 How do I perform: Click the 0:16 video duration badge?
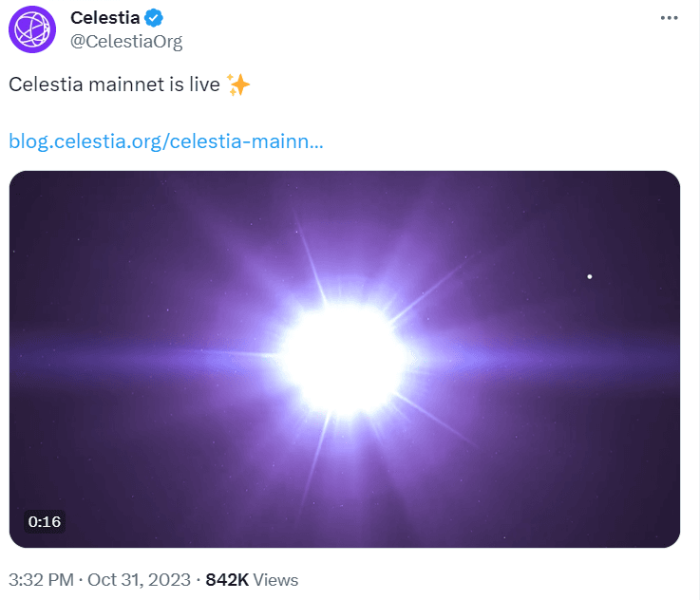45,521
